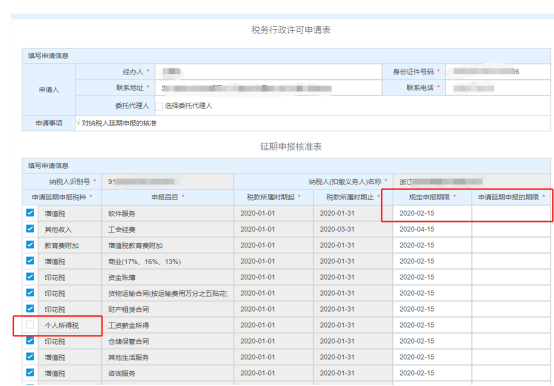
Task: Click the 经办人 input field
Action: tap(268, 72)
